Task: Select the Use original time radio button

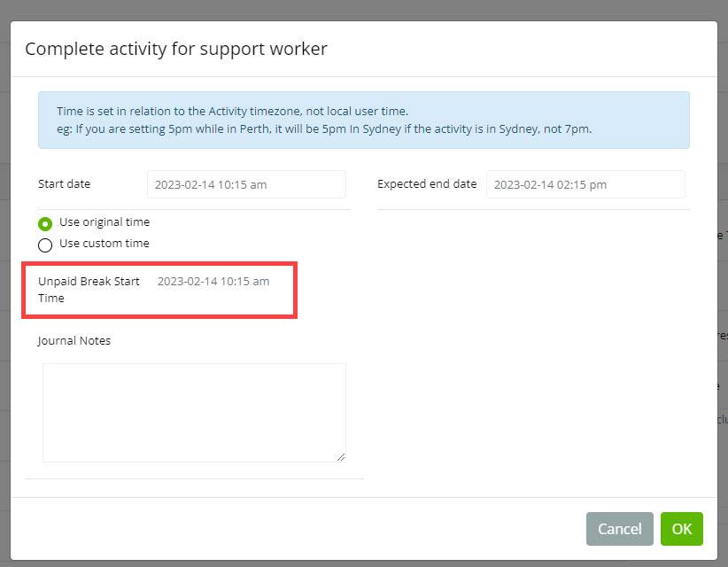Action: pyautogui.click(x=45, y=223)
